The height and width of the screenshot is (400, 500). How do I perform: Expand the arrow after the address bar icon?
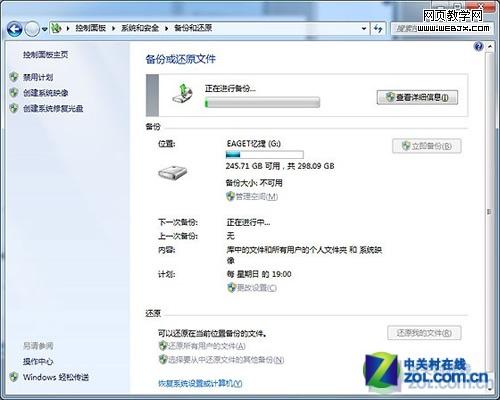pos(68,29)
